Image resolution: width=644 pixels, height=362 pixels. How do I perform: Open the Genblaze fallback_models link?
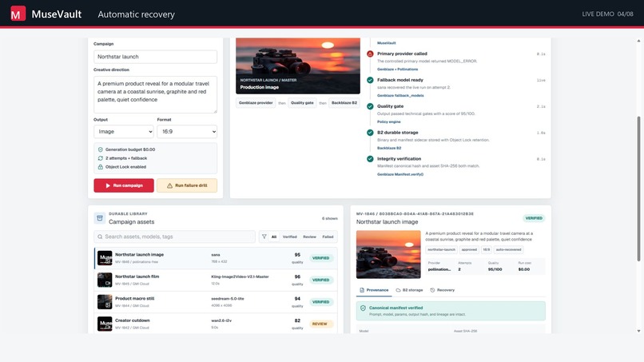pos(400,95)
